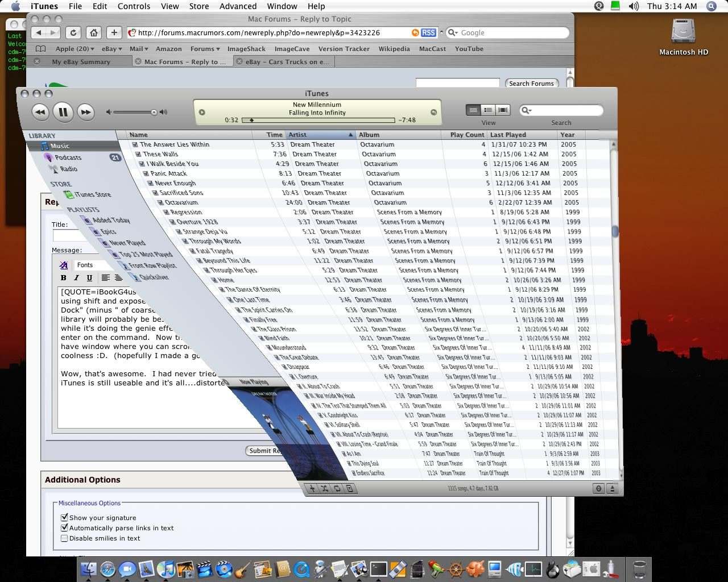The height and width of the screenshot is (582, 728).
Task: Open Spotlight search in menu bar
Action: pos(712,6)
